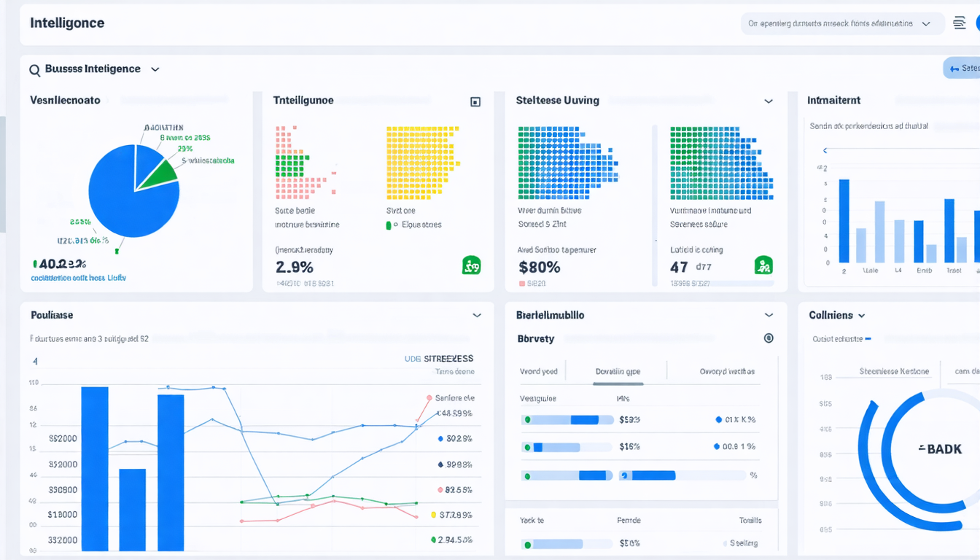Click green badge icon beside the 47 value

point(763,265)
